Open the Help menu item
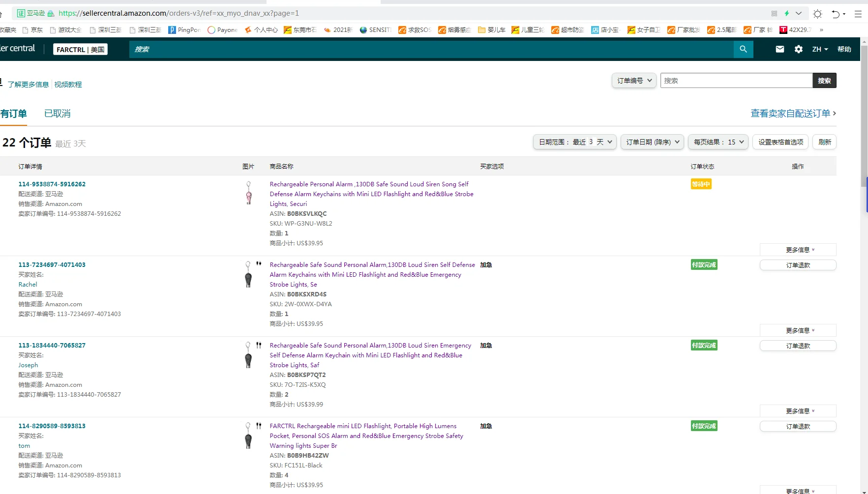The height and width of the screenshot is (494, 868). tap(844, 49)
